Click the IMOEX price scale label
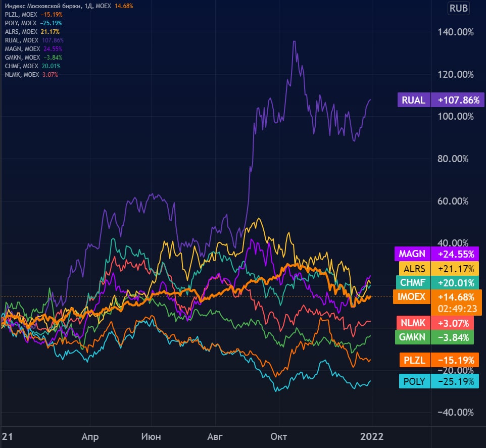Image resolution: width=486 pixels, height=448 pixels. pos(412,296)
